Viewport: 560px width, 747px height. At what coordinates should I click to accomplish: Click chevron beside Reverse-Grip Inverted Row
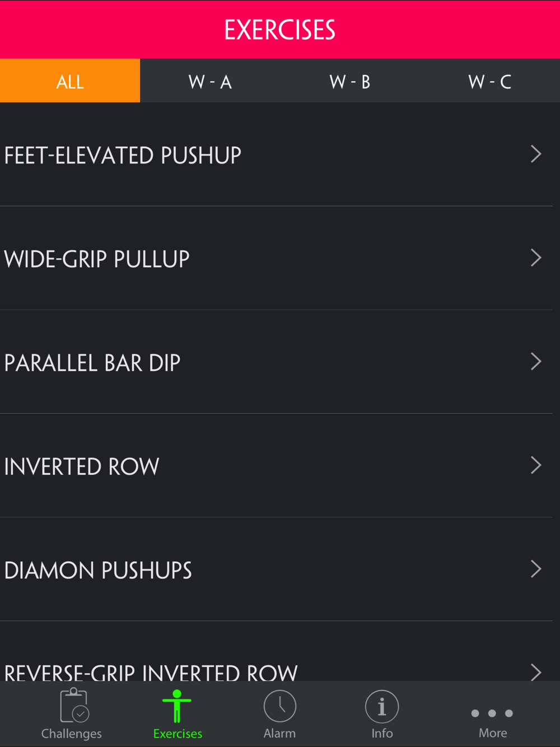pyautogui.click(x=536, y=671)
